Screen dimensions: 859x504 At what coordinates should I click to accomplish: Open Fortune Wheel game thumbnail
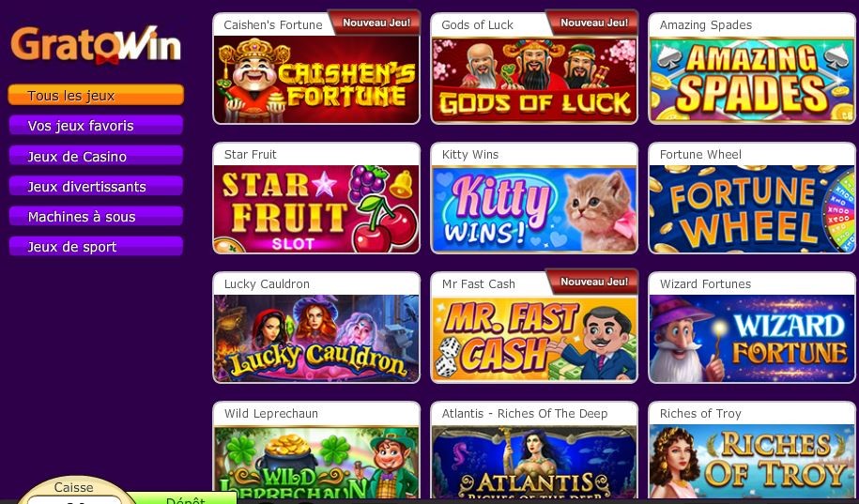(x=752, y=208)
